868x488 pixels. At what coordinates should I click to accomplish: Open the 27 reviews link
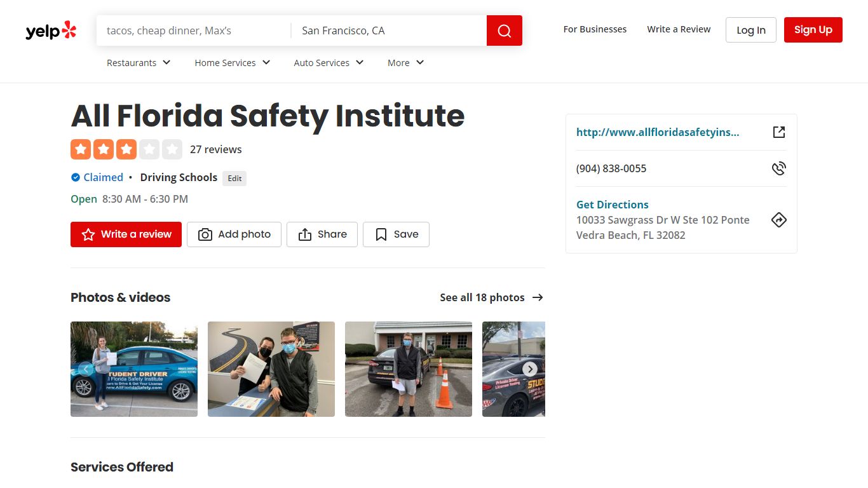[x=216, y=149]
